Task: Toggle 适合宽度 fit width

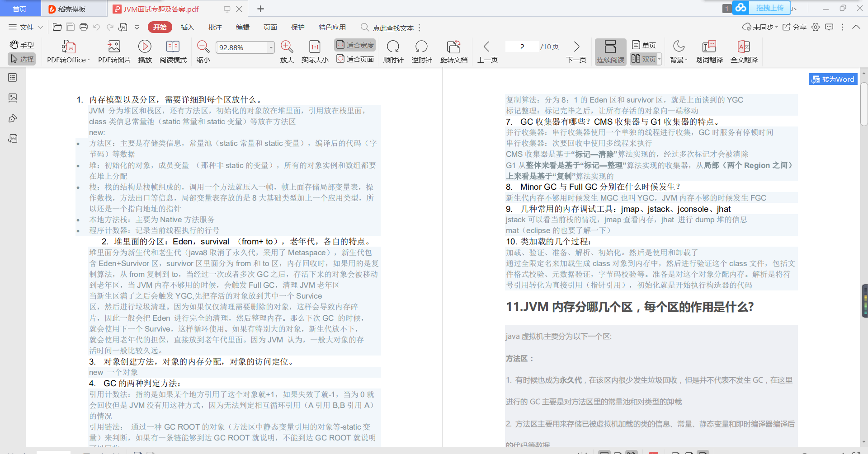Action: click(355, 45)
